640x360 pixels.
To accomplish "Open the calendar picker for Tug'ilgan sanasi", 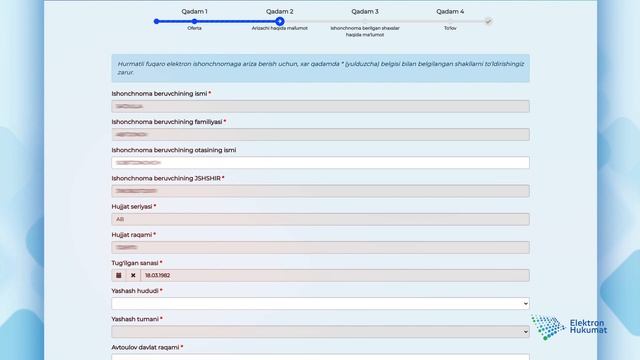I will point(118,276).
